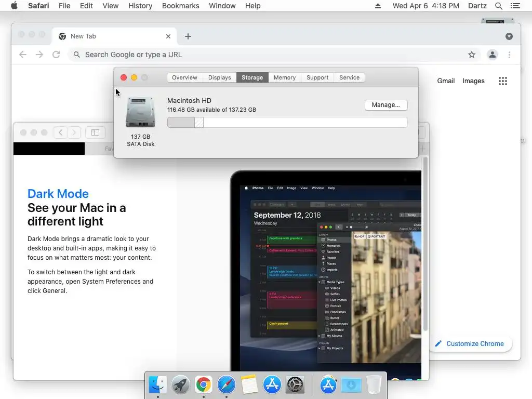
Task: Open Finder from the Dock
Action: coord(158,384)
